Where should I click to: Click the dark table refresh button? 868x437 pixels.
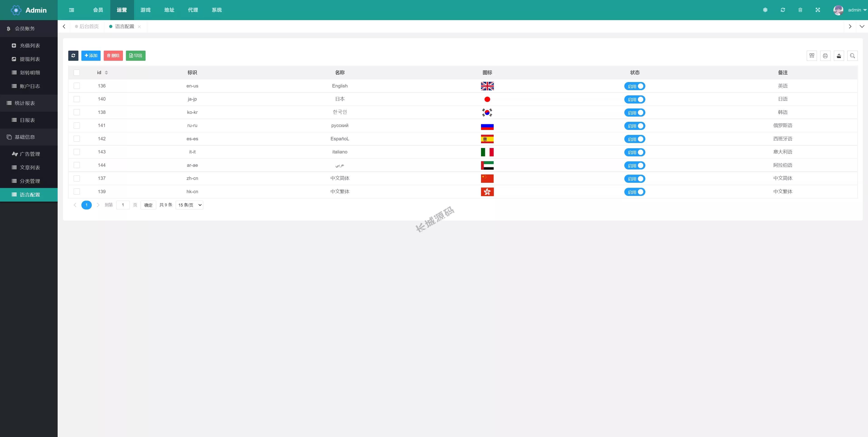[x=73, y=56]
